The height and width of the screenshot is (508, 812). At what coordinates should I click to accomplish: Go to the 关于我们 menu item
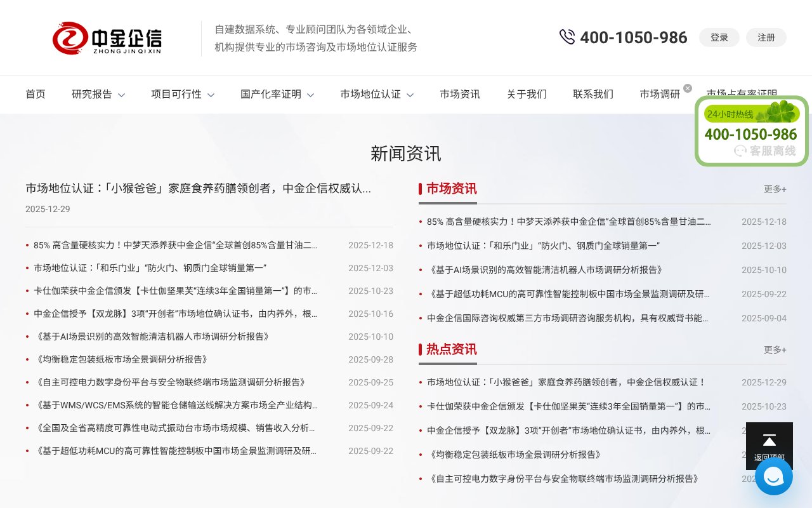coord(526,94)
